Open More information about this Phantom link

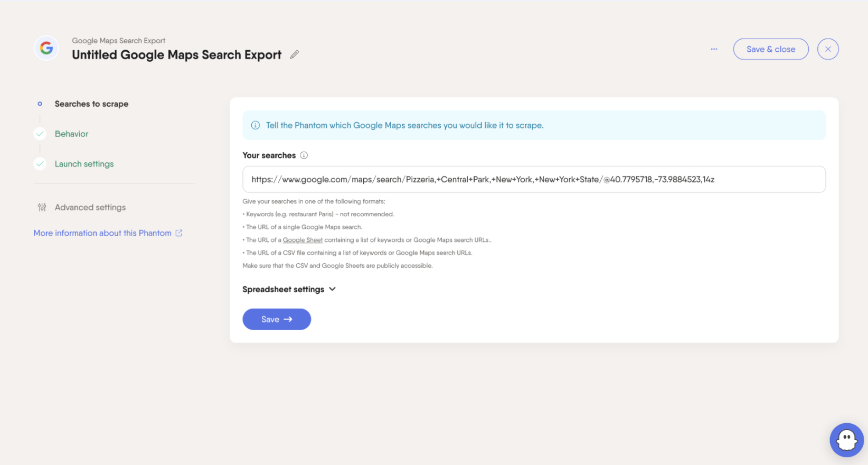pos(102,233)
